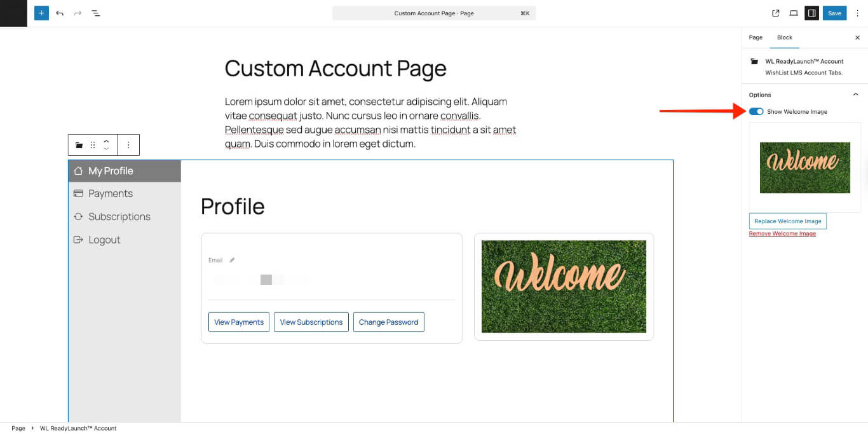The width and height of the screenshot is (868, 433).
Task: Open block options via three-dot icon
Action: click(128, 145)
